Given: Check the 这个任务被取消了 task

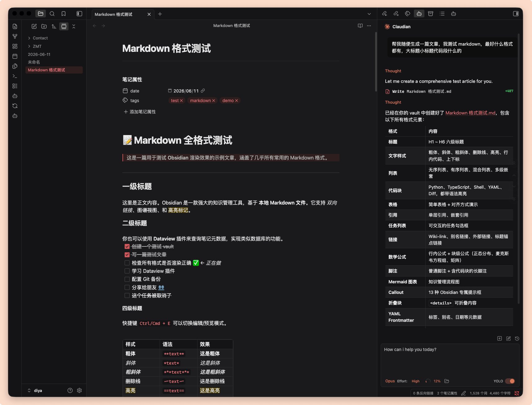Looking at the screenshot, I should click(127, 295).
